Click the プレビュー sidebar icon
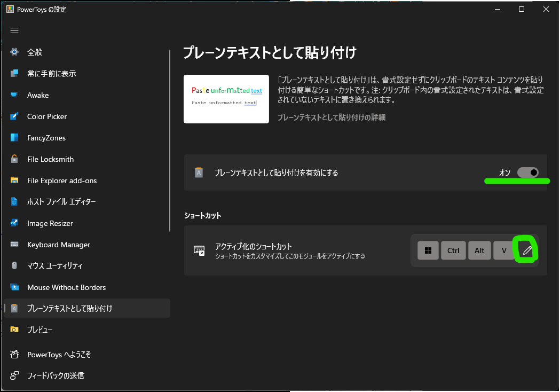The height and width of the screenshot is (392, 560). (x=14, y=330)
